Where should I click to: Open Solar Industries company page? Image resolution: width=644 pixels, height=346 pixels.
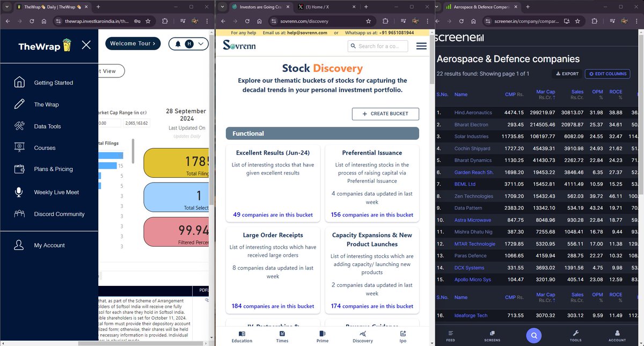[471, 136]
